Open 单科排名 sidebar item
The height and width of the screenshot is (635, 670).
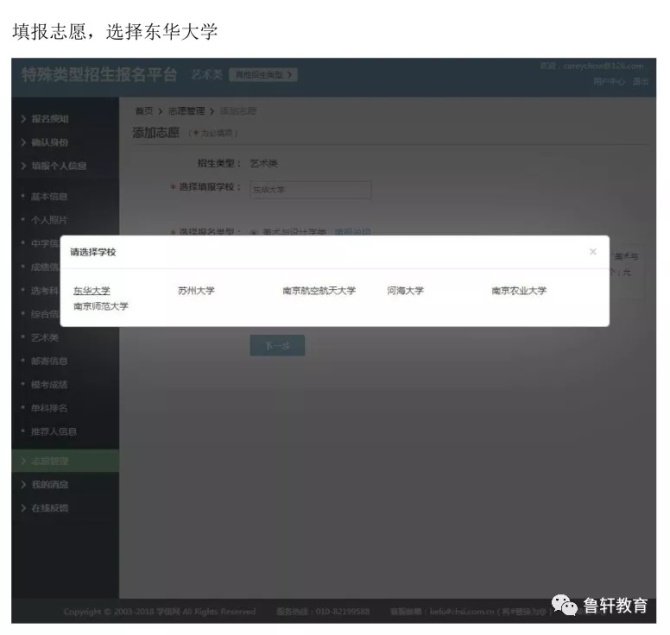pos(49,408)
